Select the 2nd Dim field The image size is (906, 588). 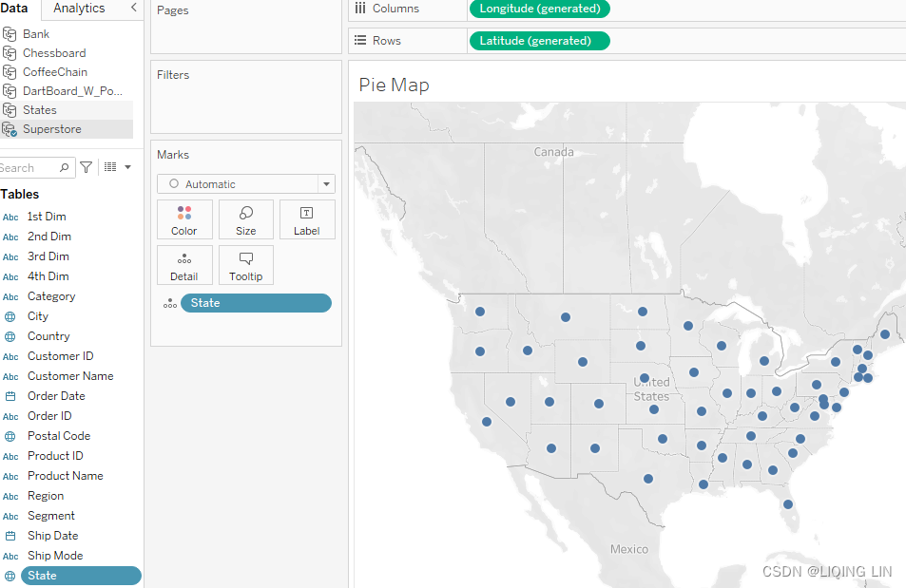pyautogui.click(x=49, y=237)
